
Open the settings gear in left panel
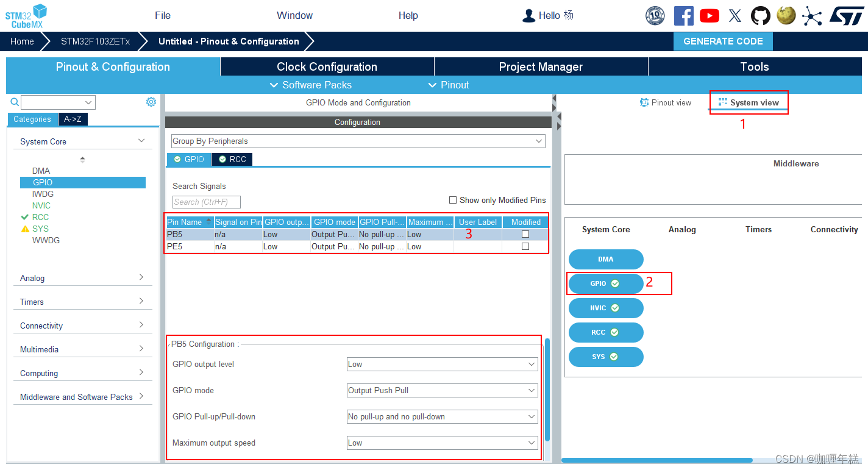[151, 102]
